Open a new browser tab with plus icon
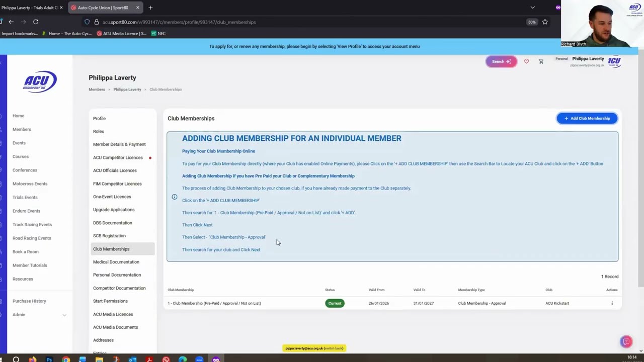 pyautogui.click(x=150, y=8)
